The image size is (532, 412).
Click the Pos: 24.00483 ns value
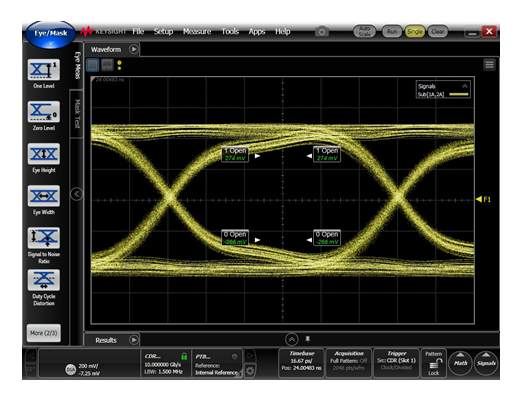coord(301,368)
